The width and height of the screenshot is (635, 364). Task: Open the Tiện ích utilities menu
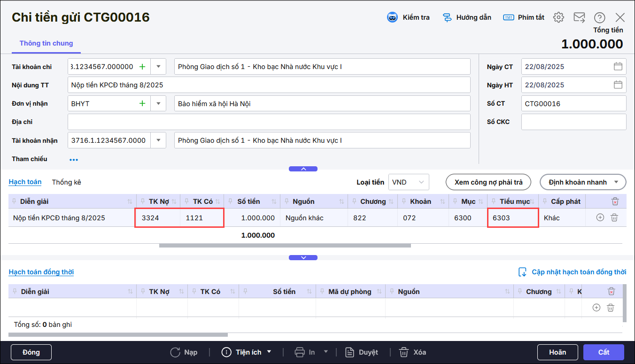(247, 352)
